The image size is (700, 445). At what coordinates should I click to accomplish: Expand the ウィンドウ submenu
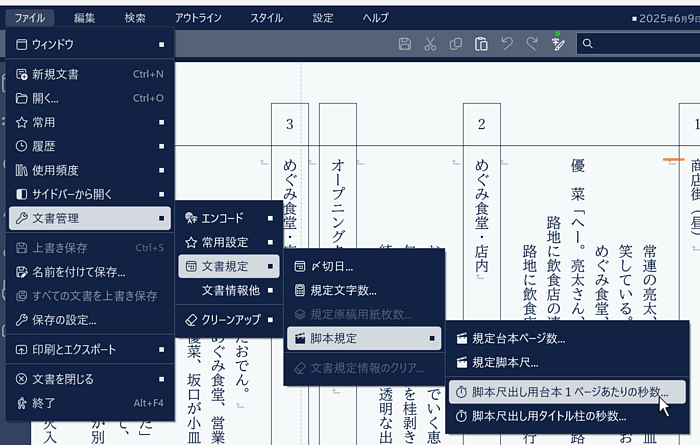click(90, 44)
